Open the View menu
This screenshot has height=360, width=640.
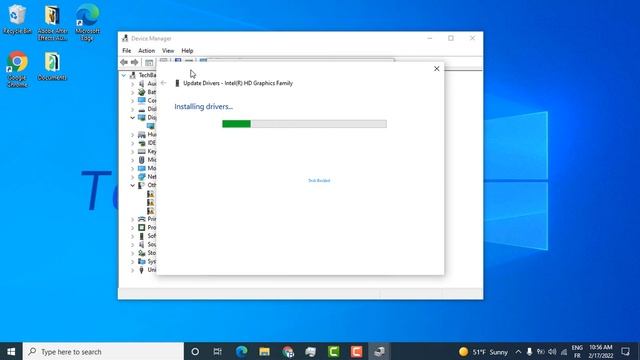click(x=168, y=51)
